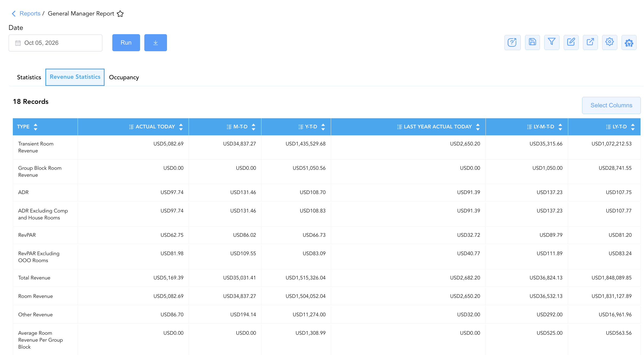Click the advanced gear with wrench icon
Viewport: 644px width, 355px height.
(x=629, y=42)
